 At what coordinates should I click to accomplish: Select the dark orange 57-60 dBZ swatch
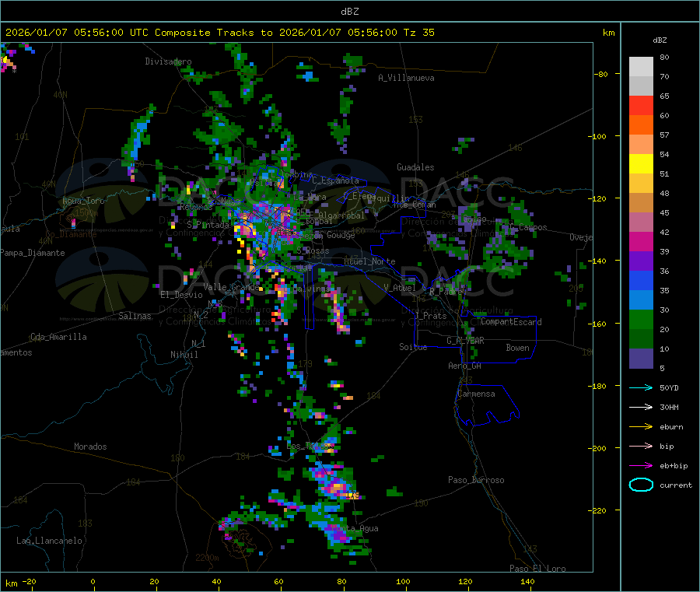[x=641, y=125]
